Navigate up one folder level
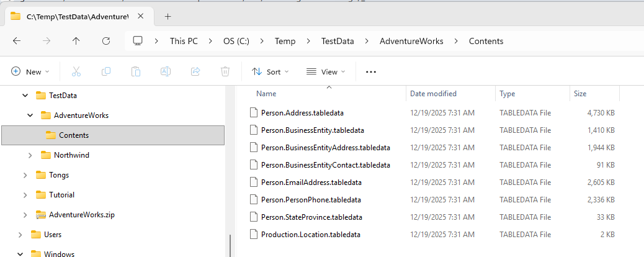644x257 pixels. (76, 41)
